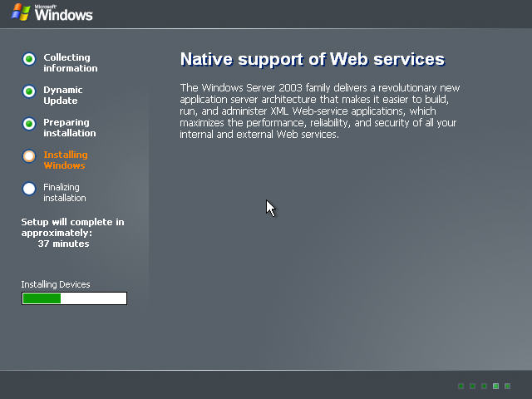Click the 37 minutes time estimate
This screenshot has width=532, height=399.
coord(63,244)
